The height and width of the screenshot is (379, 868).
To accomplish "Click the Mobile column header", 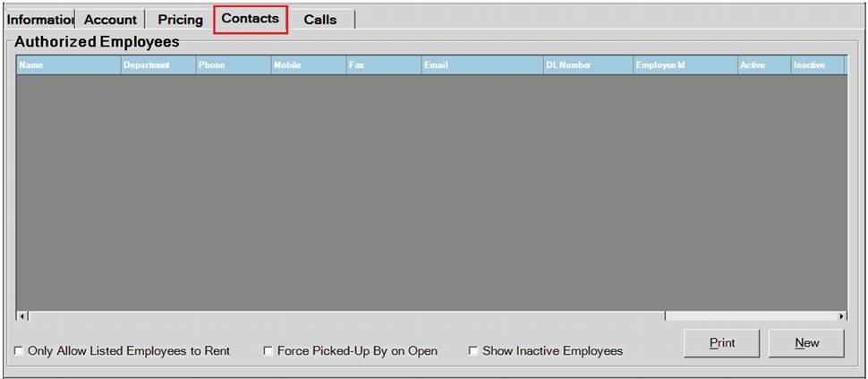I will click(x=308, y=65).
